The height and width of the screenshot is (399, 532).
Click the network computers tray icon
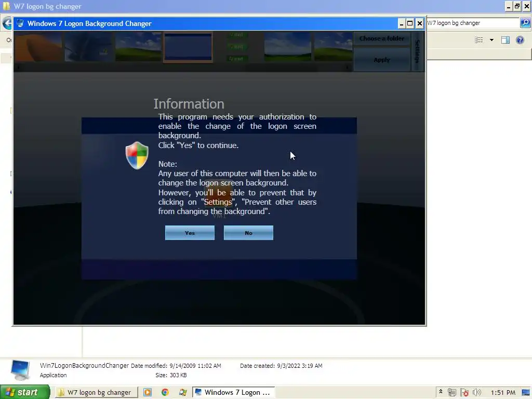pyautogui.click(x=452, y=393)
